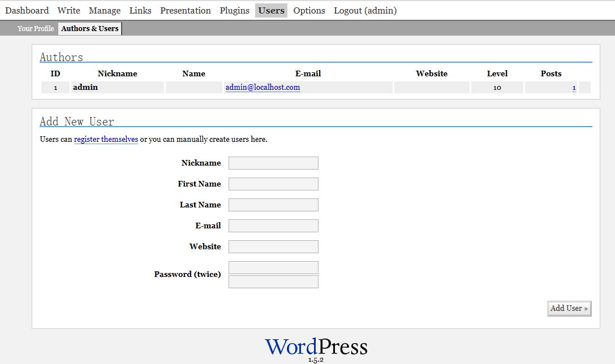Click the Website column header in Authors table
This screenshot has width=615, height=364.
432,73
